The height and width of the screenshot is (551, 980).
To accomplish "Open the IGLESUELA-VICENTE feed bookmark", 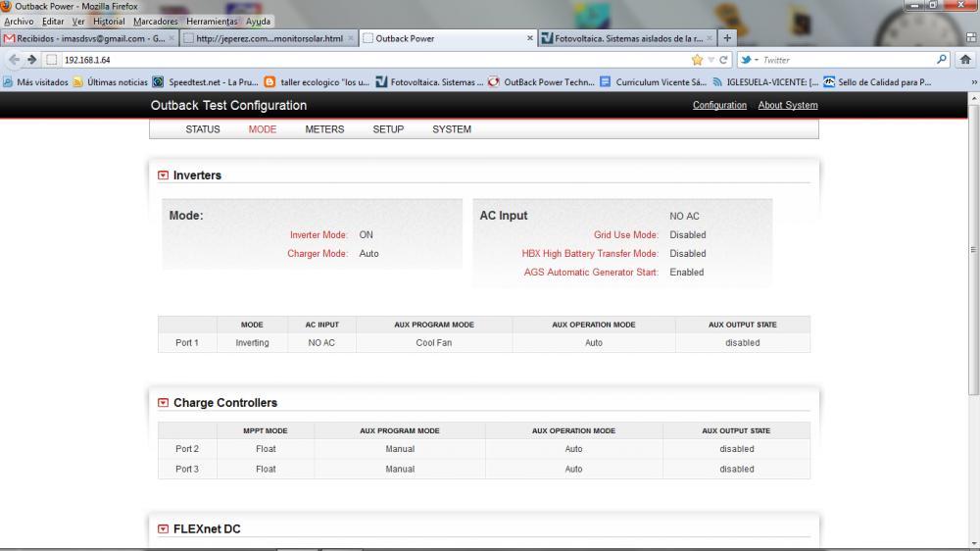I will 765,82.
